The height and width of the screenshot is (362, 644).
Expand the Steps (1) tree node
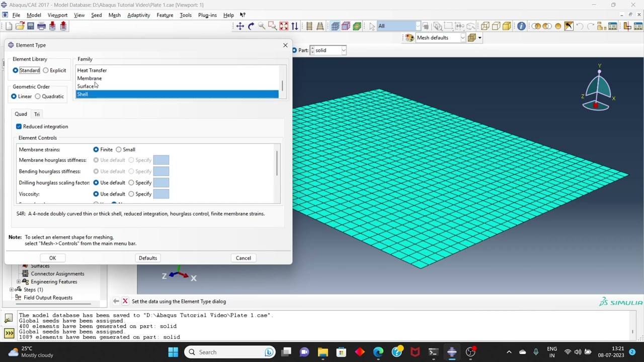(12, 290)
